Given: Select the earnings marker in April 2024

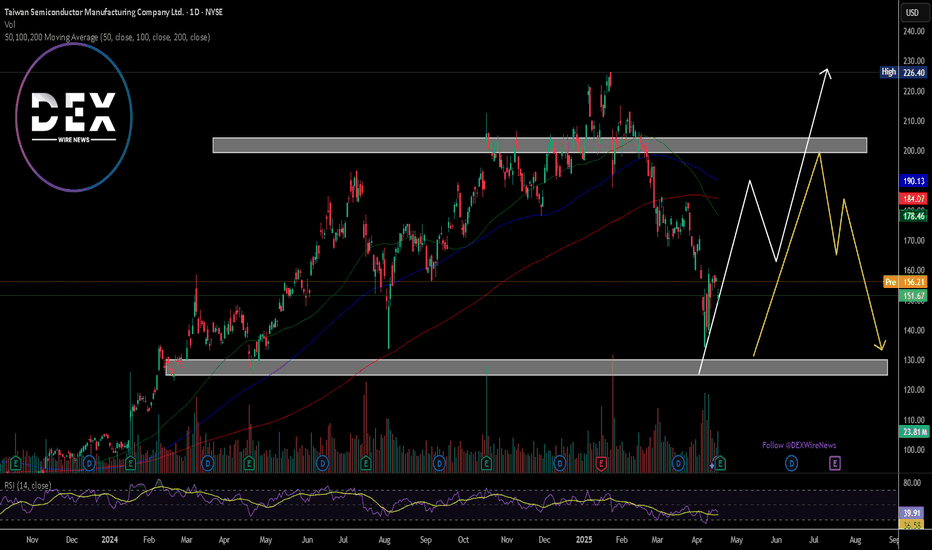Looking at the screenshot, I should tap(249, 463).
